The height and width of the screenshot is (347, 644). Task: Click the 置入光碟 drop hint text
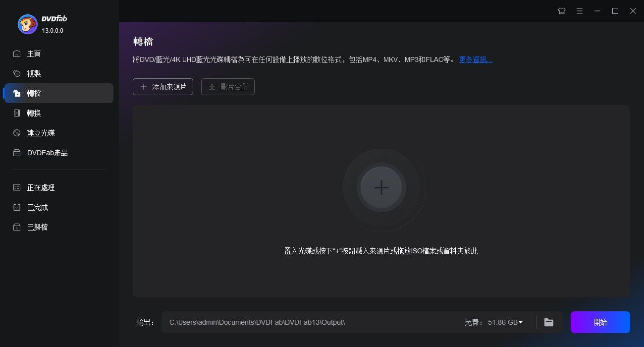[x=381, y=251]
